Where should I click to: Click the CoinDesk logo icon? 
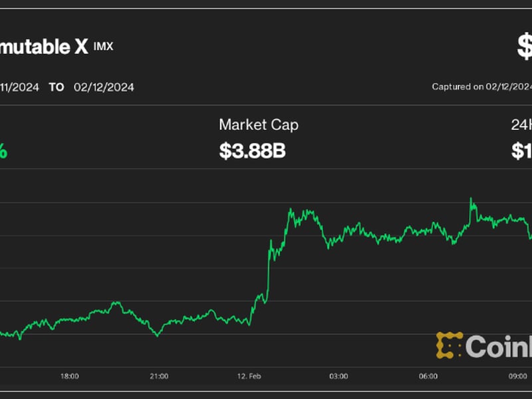pyautogui.click(x=449, y=345)
